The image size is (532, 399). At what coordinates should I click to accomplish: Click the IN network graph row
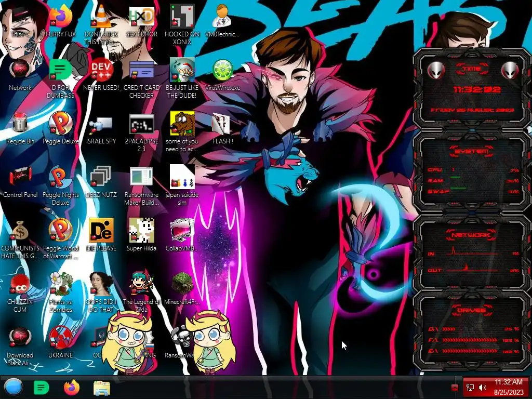(473, 252)
